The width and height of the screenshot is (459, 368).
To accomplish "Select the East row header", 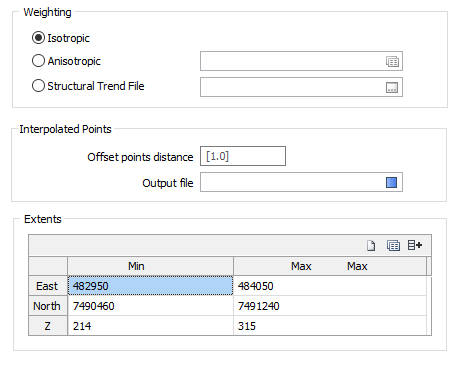I will click(48, 286).
